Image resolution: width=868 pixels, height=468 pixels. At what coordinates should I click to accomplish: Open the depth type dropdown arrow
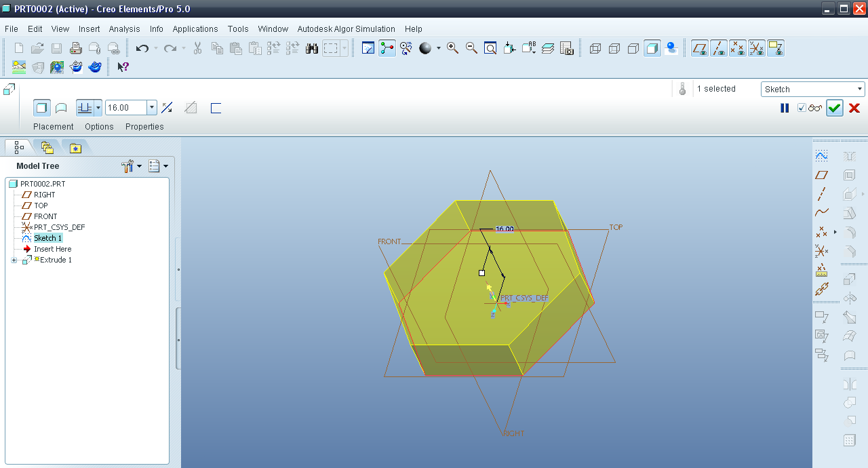tap(98, 107)
